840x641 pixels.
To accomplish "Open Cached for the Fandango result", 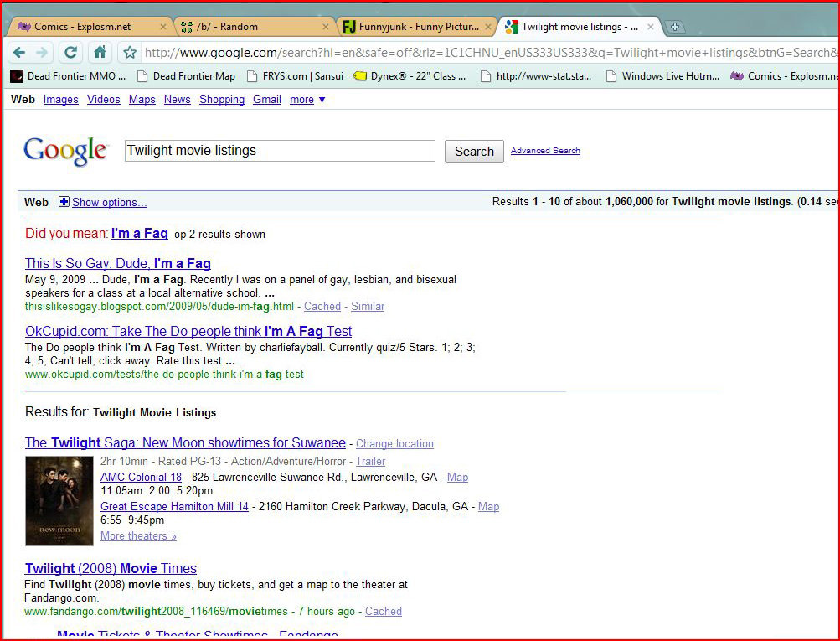I will 383,611.
